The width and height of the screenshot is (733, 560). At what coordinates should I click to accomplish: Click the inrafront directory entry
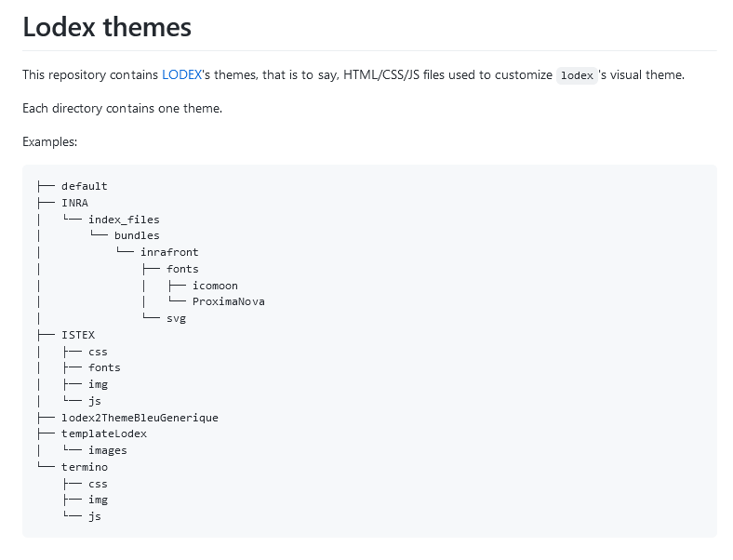coord(169,252)
